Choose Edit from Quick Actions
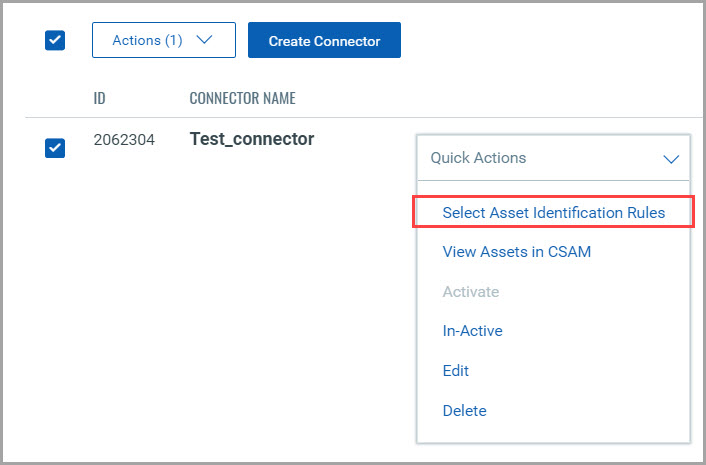Screen dimensions: 706x465 point(455,371)
